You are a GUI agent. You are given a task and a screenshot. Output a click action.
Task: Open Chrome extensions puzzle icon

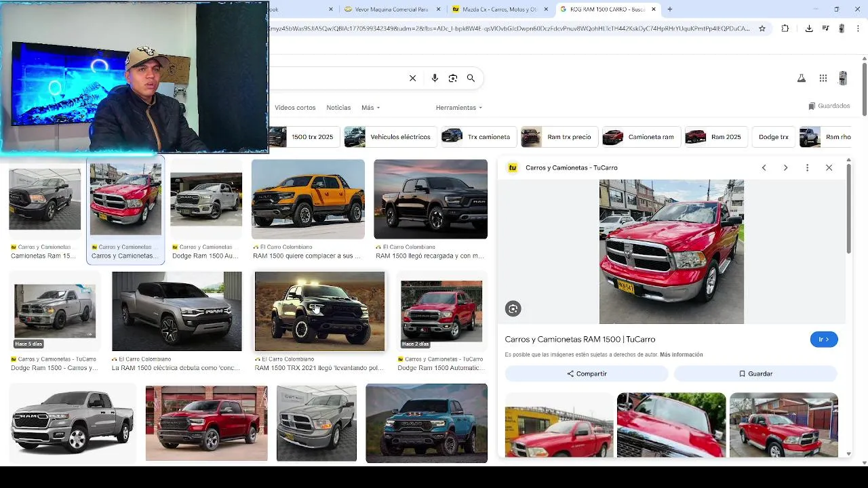click(x=785, y=28)
